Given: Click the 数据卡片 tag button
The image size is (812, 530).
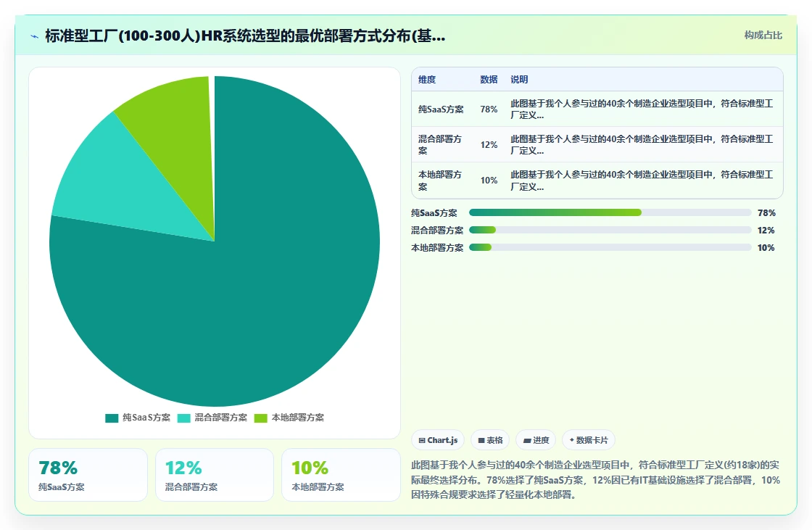Looking at the screenshot, I should (x=589, y=440).
